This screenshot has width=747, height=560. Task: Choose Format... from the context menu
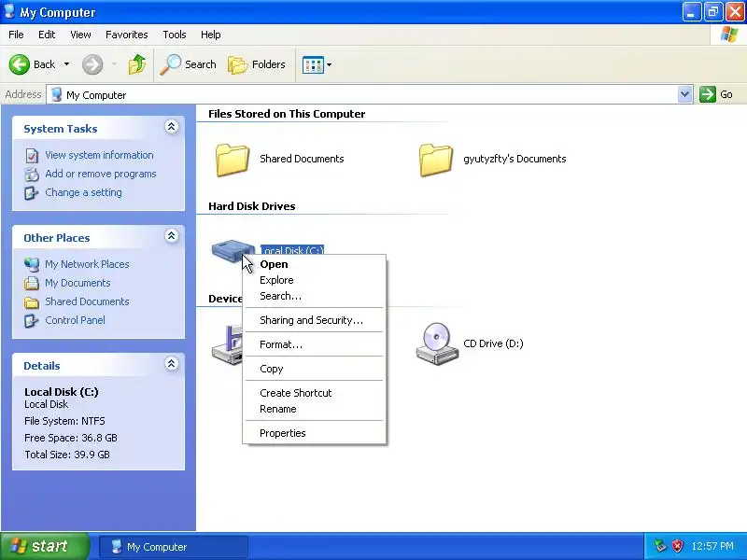pos(315,344)
